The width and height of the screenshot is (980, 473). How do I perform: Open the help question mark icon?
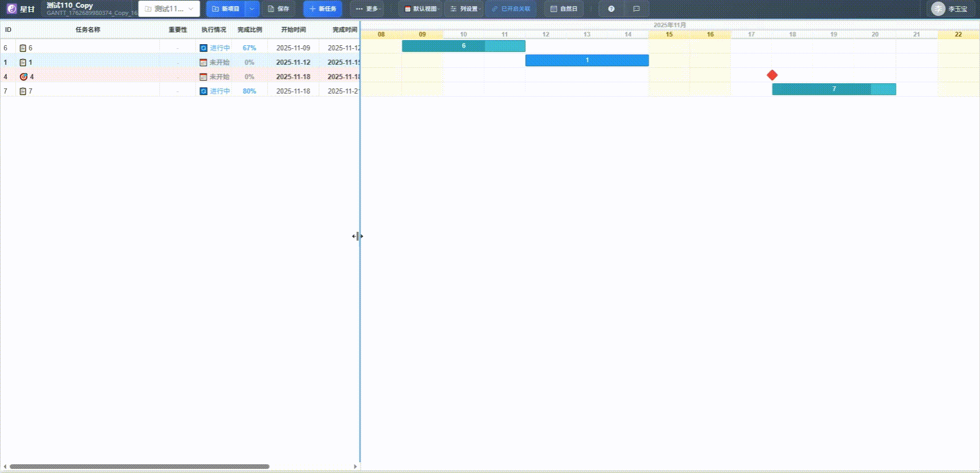point(611,8)
